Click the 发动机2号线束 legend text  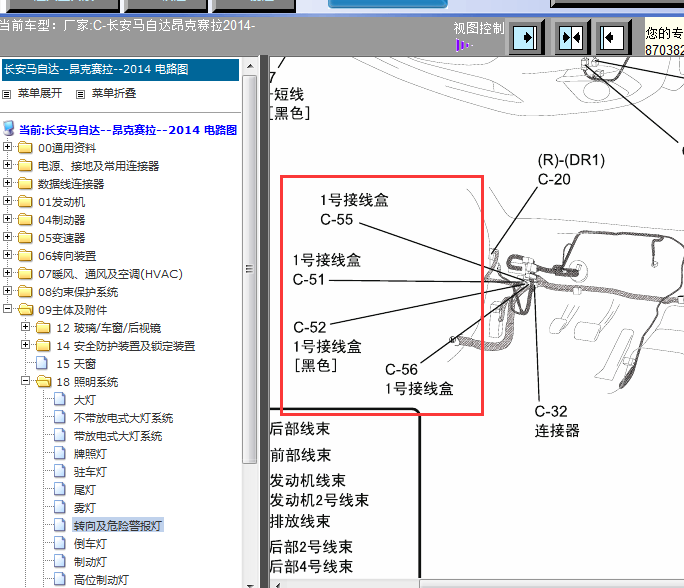tap(319, 500)
